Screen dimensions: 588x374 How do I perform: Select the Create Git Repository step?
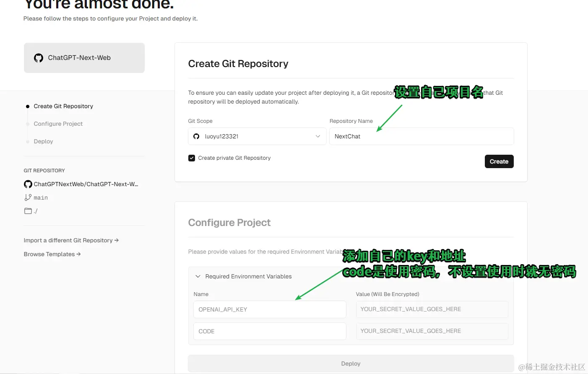click(63, 106)
